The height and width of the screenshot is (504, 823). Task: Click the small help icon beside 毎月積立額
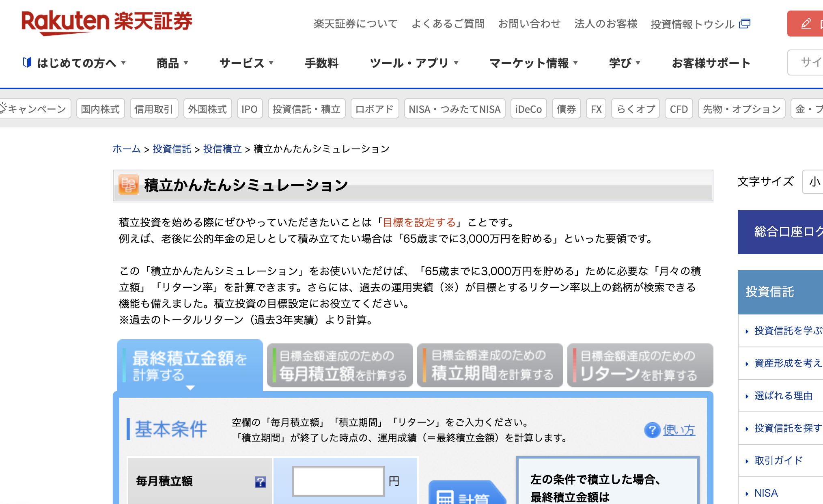[x=260, y=482]
